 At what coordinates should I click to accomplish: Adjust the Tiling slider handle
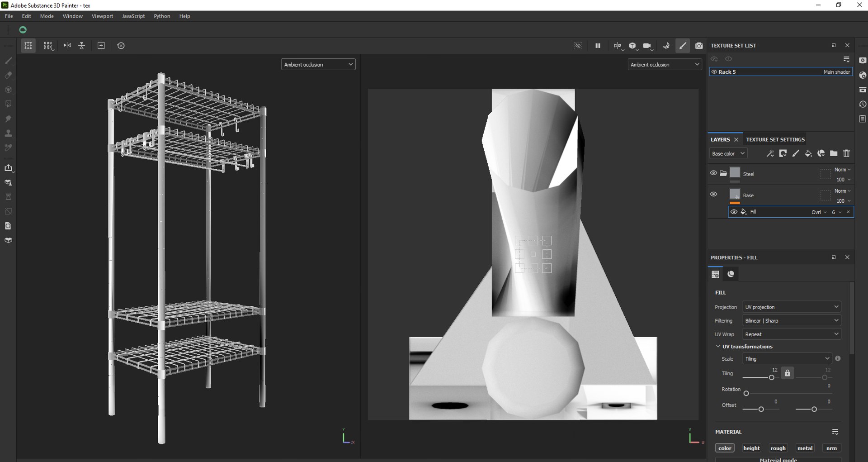click(x=771, y=377)
